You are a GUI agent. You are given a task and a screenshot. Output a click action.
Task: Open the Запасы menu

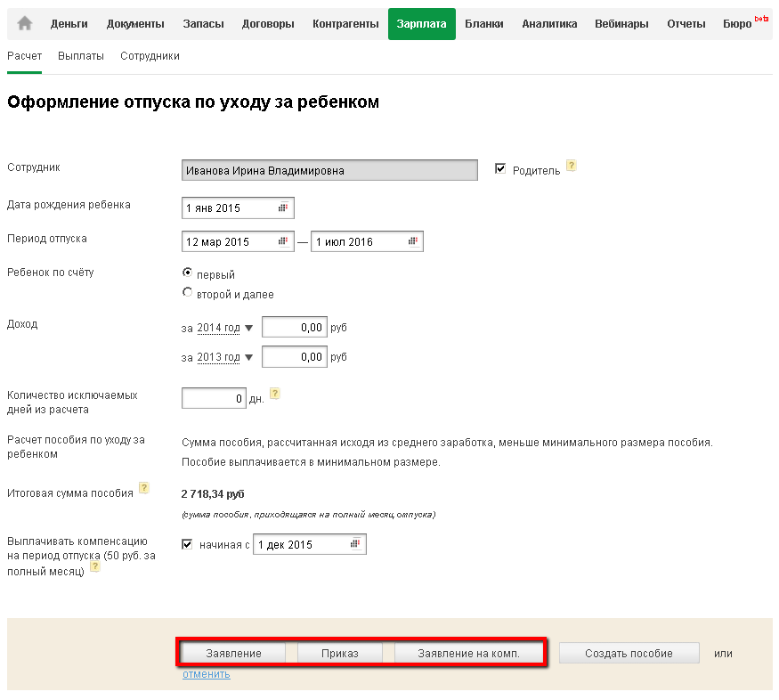click(x=203, y=24)
